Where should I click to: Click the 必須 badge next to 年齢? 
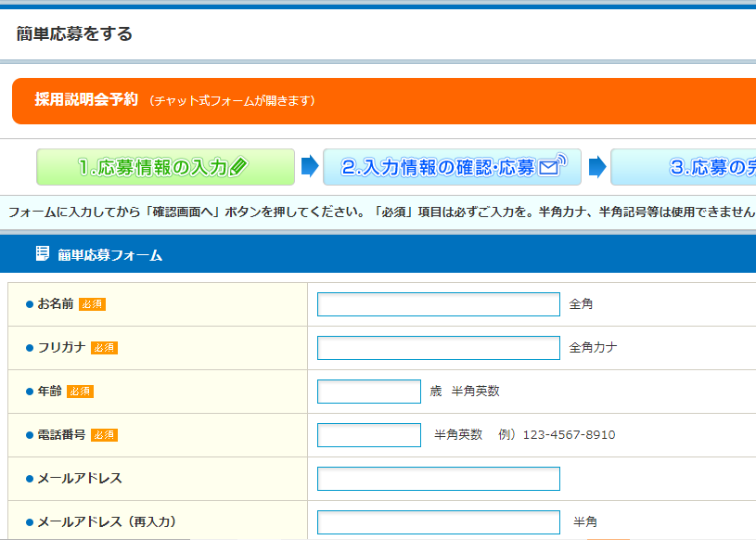pos(80,392)
